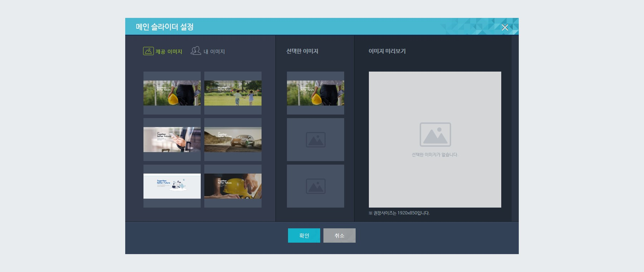Select the businessman with smartphone thumbnail
This screenshot has width=644, height=272.
(x=172, y=140)
